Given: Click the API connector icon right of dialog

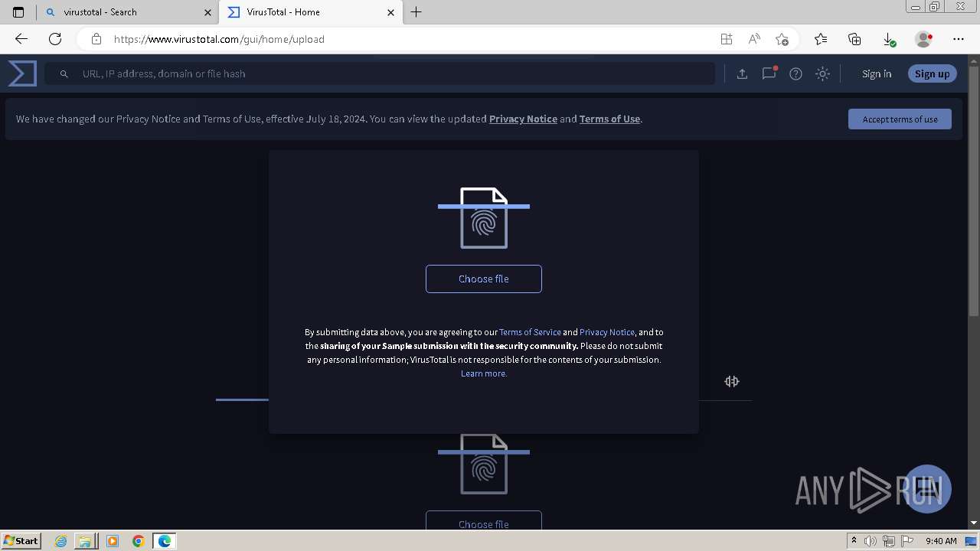Looking at the screenshot, I should 732,381.
